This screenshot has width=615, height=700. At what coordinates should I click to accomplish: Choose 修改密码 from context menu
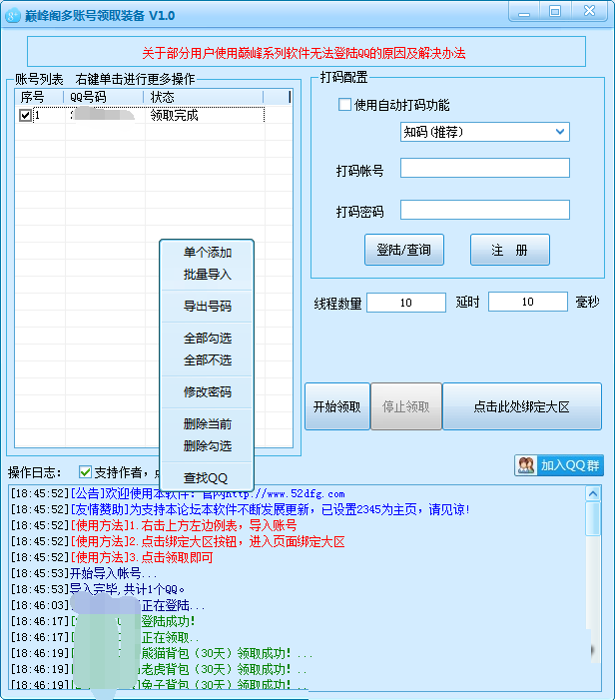click(207, 392)
